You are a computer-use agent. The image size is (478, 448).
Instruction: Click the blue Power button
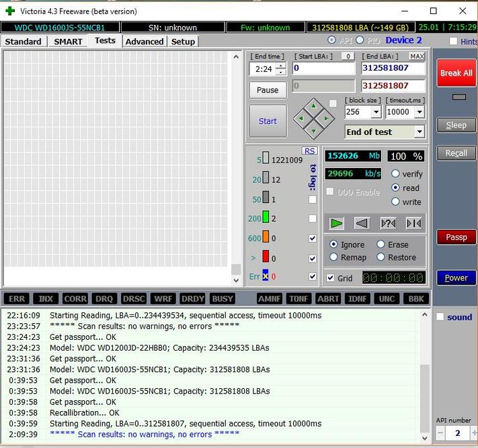pos(456,278)
